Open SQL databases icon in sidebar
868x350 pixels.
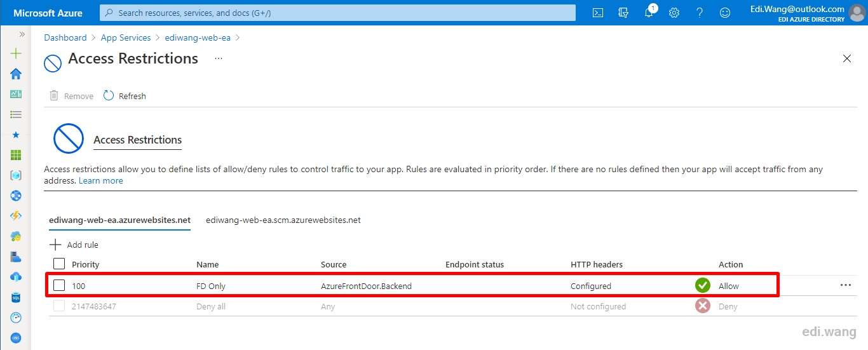[16, 297]
